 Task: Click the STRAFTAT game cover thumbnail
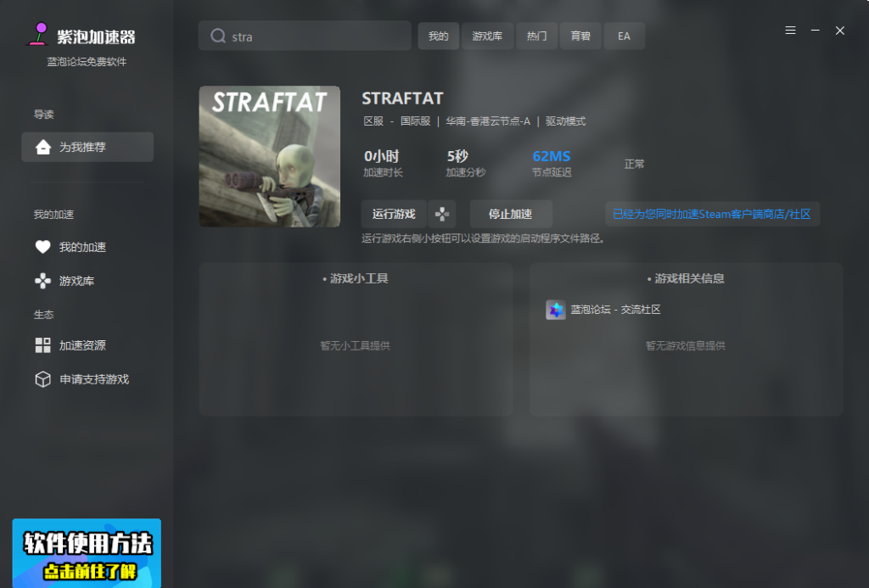[270, 156]
